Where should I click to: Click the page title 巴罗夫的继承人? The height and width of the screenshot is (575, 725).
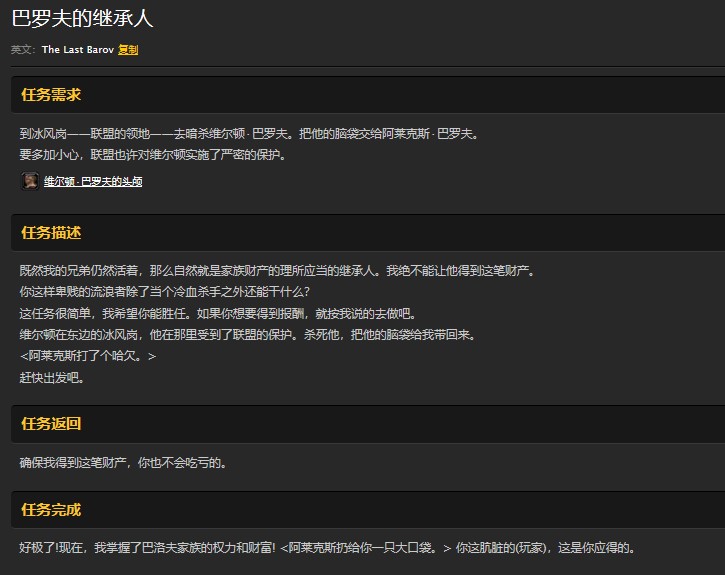click(x=82, y=19)
